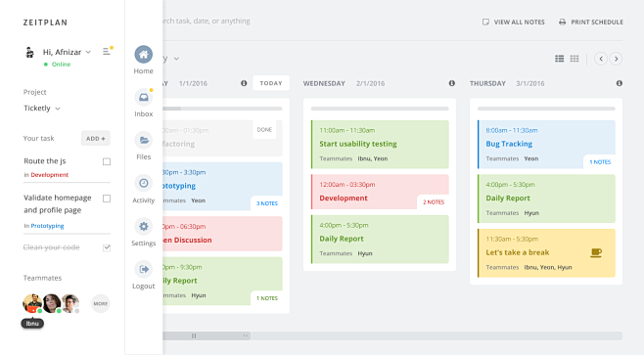Uncheck the Clean your code task
Viewport: 644px width, 355px height.
107,247
